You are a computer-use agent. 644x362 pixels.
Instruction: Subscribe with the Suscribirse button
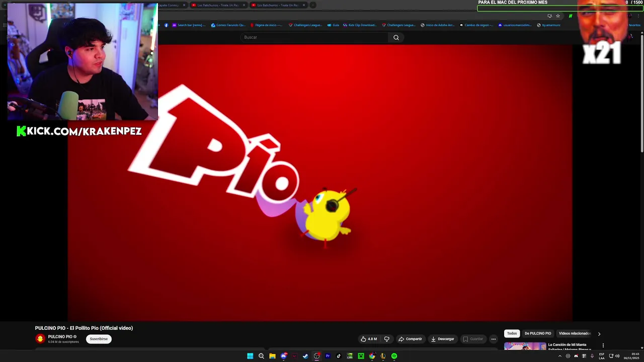[x=99, y=339]
